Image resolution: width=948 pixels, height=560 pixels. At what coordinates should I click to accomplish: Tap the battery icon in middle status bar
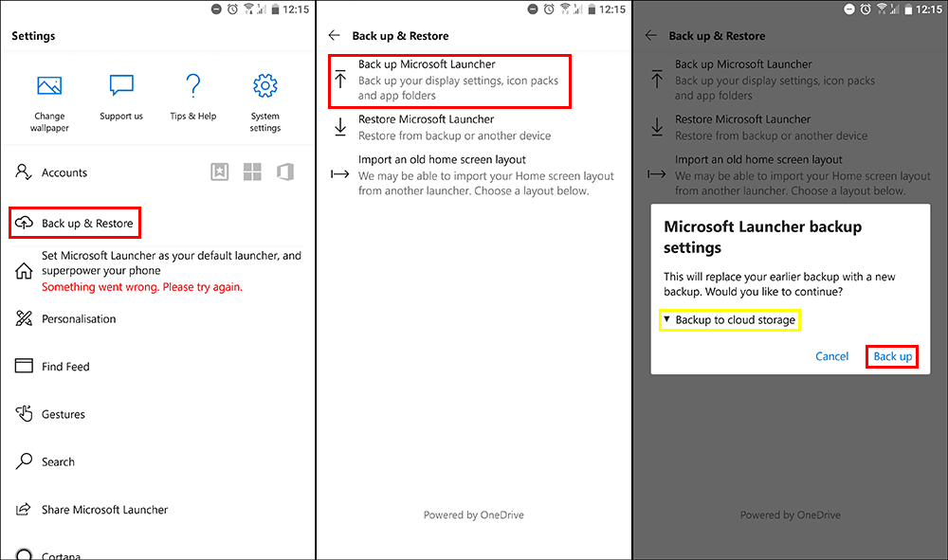coord(592,9)
